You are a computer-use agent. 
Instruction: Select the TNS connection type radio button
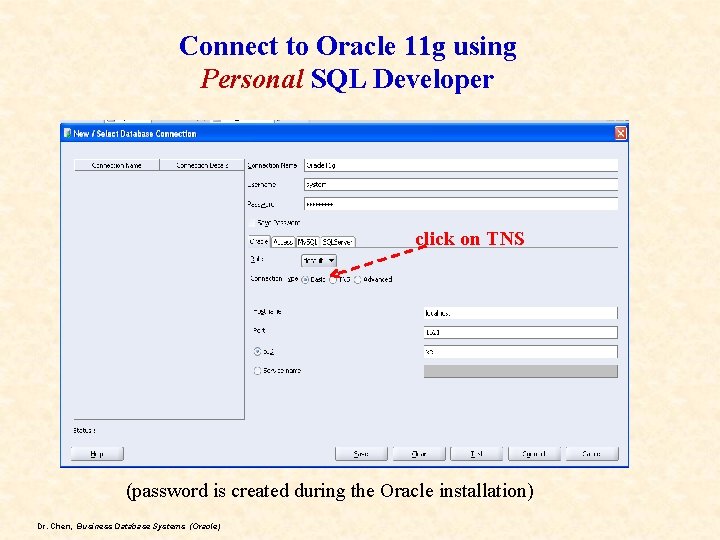click(333, 280)
